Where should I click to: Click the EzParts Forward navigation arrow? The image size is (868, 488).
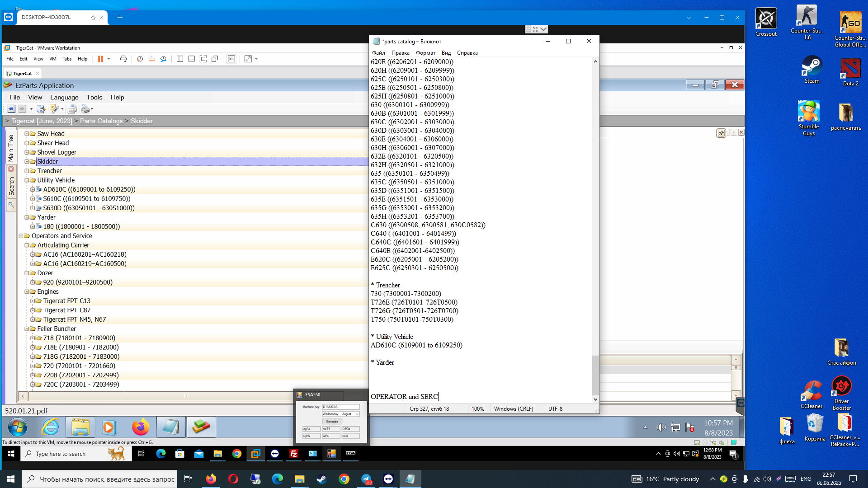click(22, 109)
